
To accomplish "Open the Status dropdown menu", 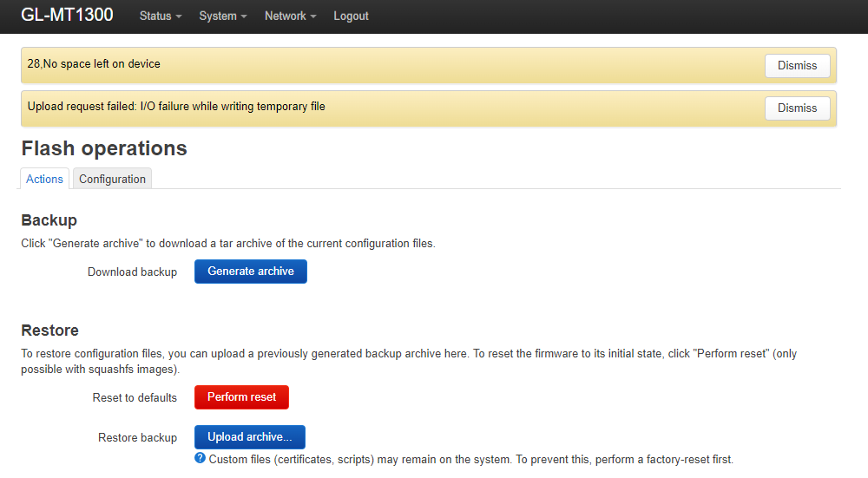I will pyautogui.click(x=160, y=16).
